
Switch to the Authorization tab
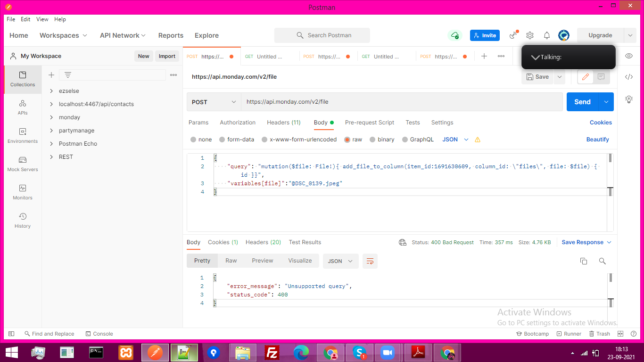tap(238, 123)
